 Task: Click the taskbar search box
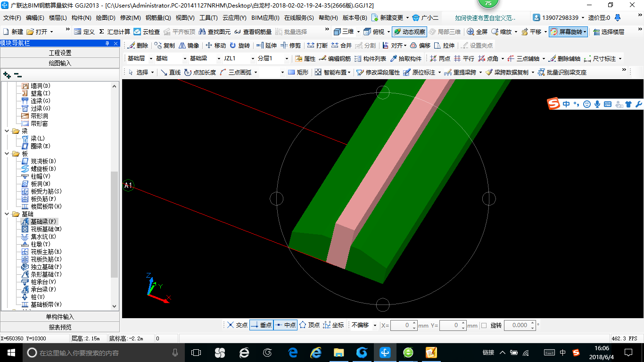click(x=103, y=353)
